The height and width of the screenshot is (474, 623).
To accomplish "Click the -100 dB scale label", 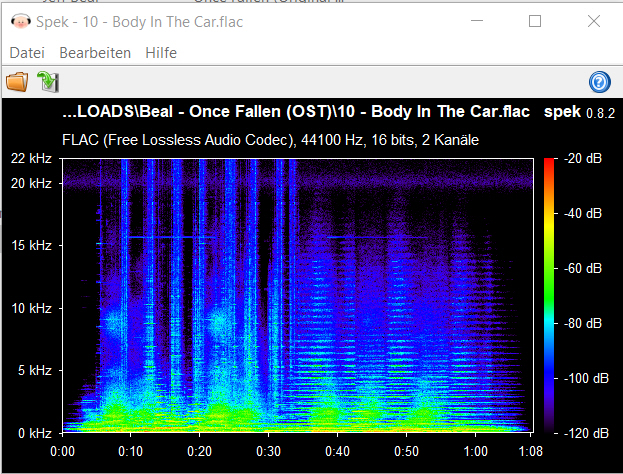I will pyautogui.click(x=586, y=378).
